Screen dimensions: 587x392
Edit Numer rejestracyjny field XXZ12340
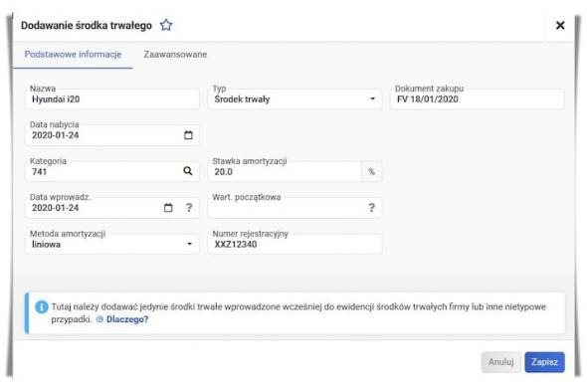[294, 244]
